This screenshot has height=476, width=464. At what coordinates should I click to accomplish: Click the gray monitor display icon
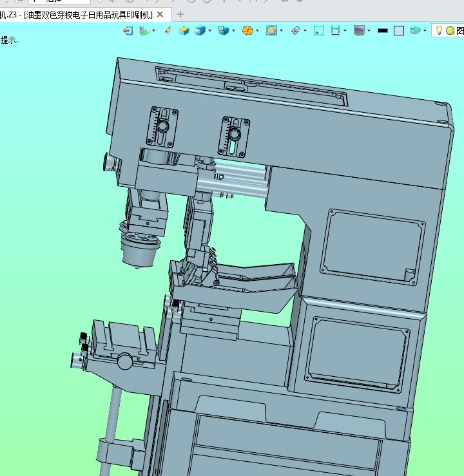point(359,31)
